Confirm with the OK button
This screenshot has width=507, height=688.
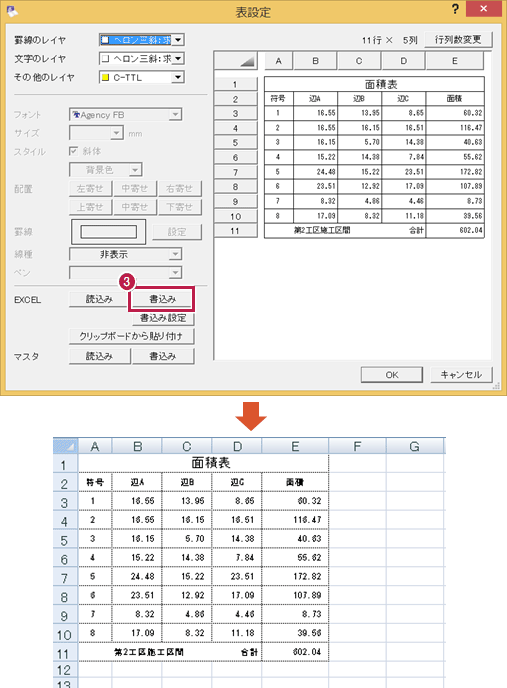[x=392, y=375]
